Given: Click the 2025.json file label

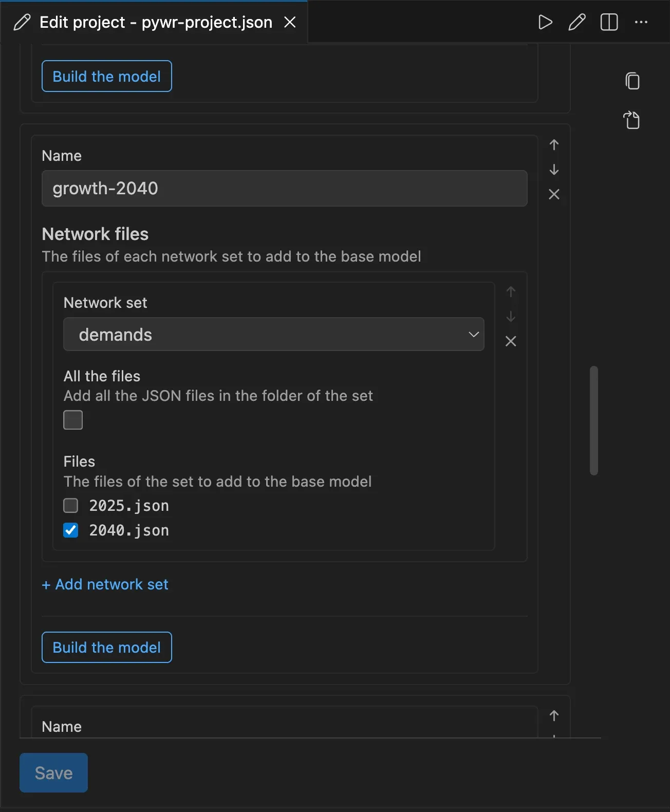Looking at the screenshot, I should (x=129, y=506).
